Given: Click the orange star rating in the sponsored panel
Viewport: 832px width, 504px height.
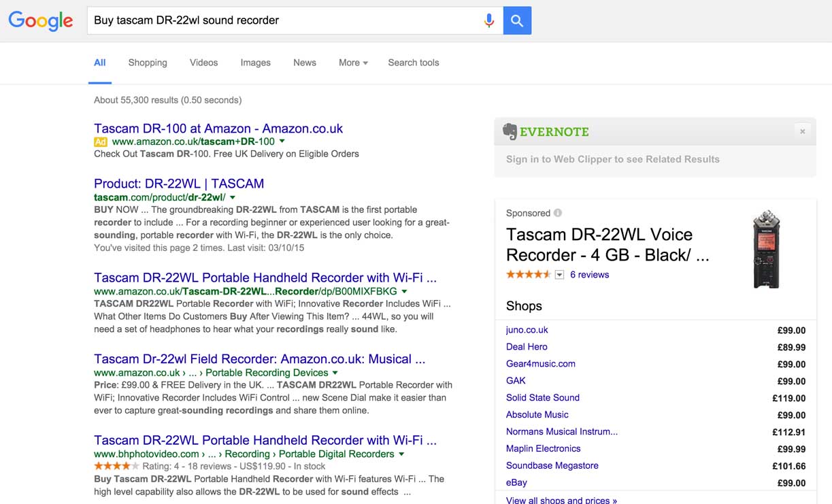Looking at the screenshot, I should [529, 275].
